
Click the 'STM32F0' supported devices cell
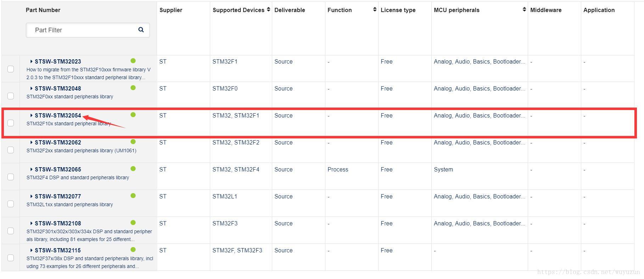(225, 88)
